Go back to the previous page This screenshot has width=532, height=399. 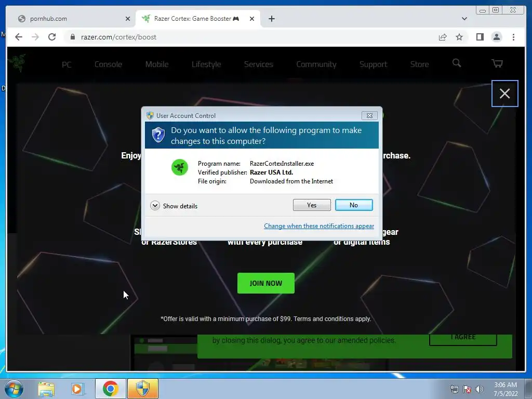tap(19, 37)
